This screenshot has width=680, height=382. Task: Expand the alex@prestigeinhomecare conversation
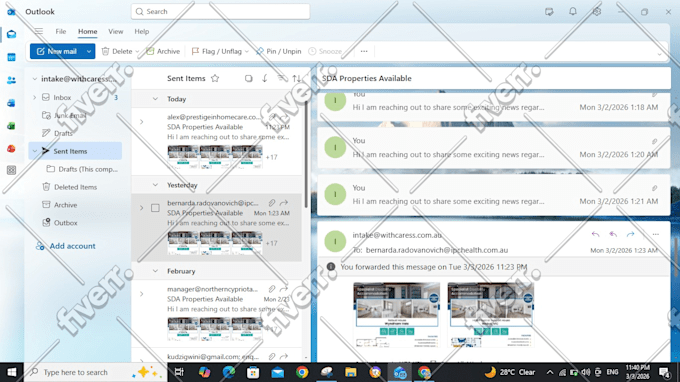(x=142, y=122)
